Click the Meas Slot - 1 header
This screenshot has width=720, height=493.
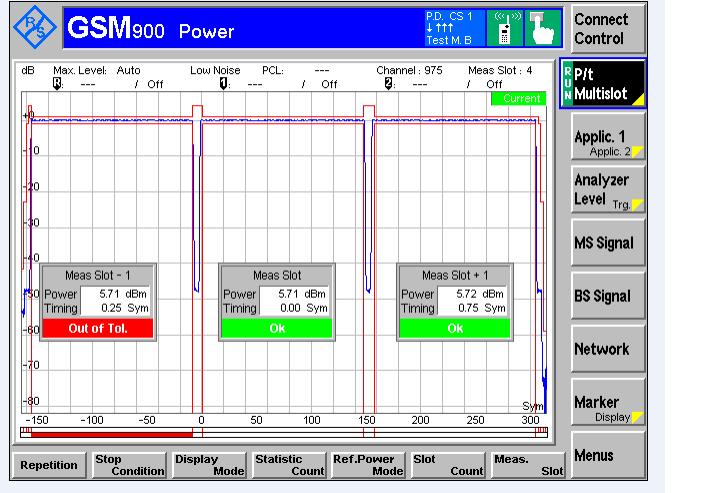98,275
